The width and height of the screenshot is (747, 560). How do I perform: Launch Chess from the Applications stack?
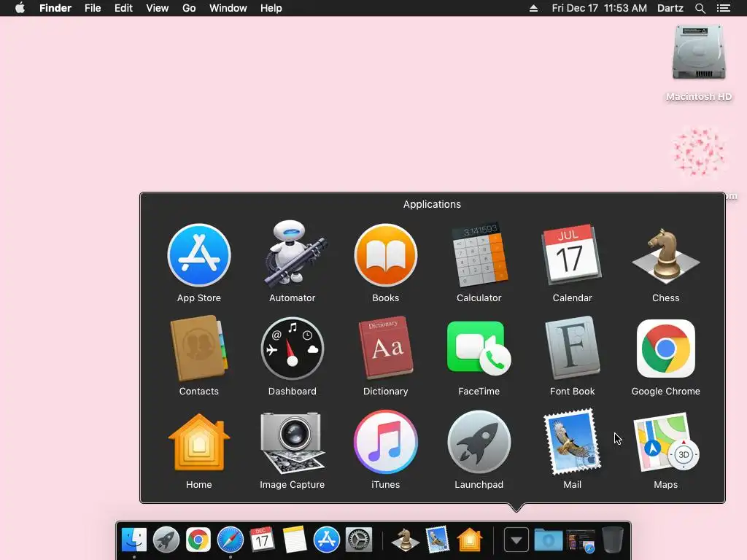coord(666,255)
